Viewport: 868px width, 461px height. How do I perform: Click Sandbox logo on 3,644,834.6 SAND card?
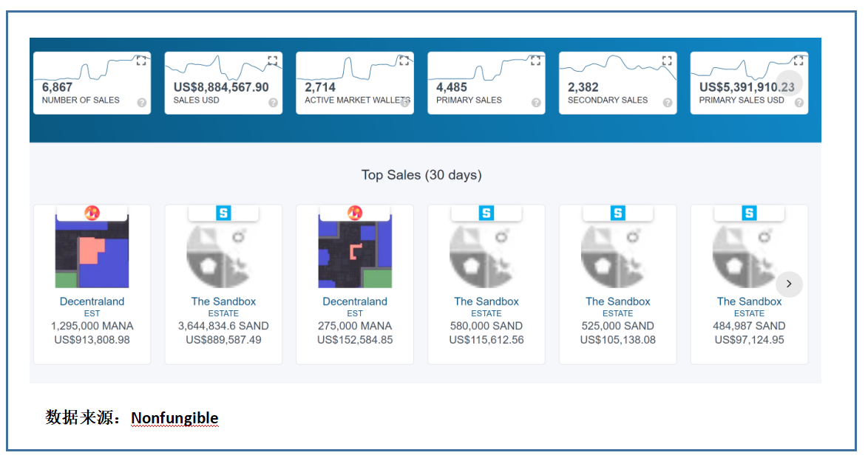[223, 213]
